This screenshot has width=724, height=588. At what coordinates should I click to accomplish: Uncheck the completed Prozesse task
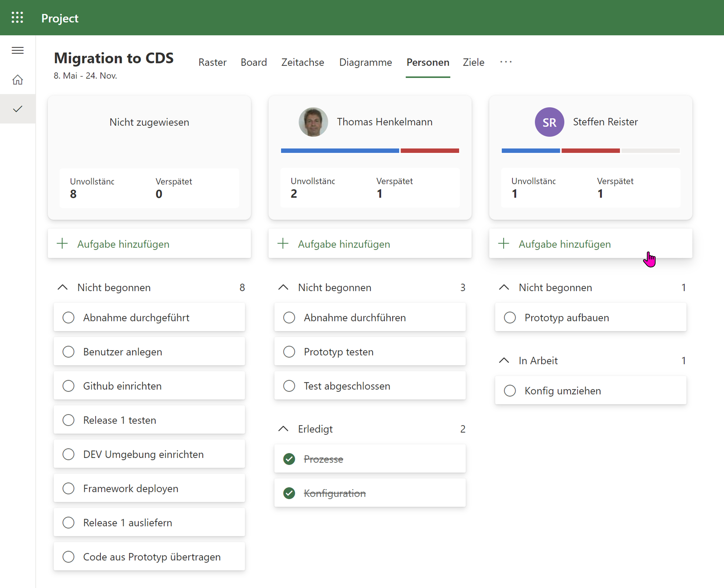click(x=289, y=459)
